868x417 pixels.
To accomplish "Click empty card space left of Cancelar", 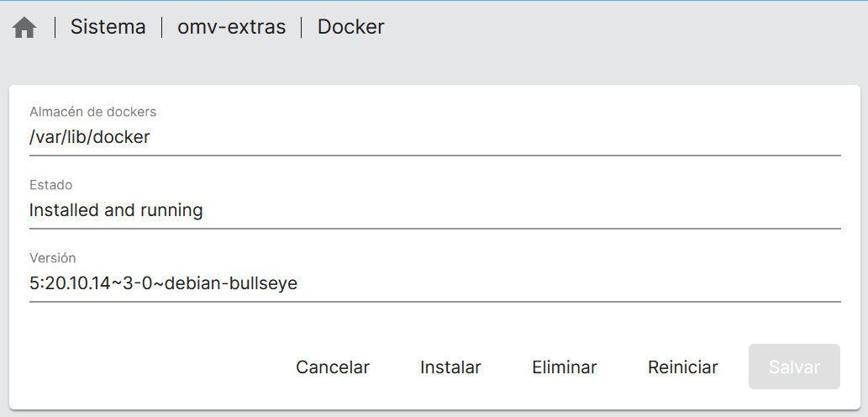I will coord(151,367).
